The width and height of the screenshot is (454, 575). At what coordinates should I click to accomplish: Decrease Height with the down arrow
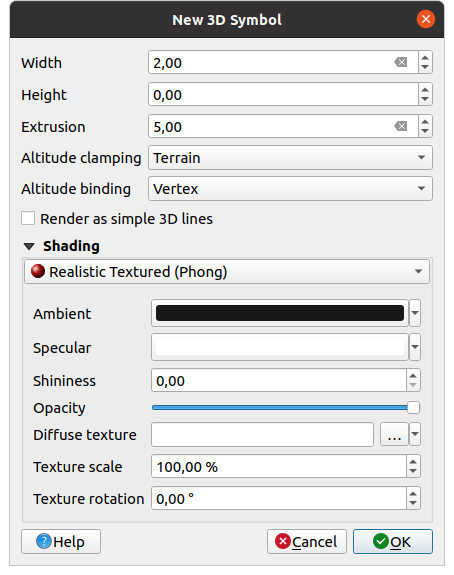tap(425, 99)
